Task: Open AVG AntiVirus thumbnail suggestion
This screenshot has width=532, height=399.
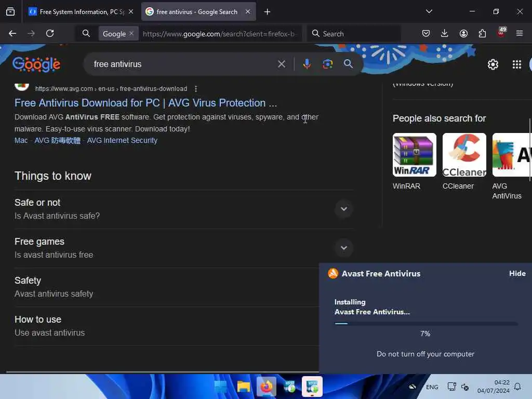Action: click(512, 155)
